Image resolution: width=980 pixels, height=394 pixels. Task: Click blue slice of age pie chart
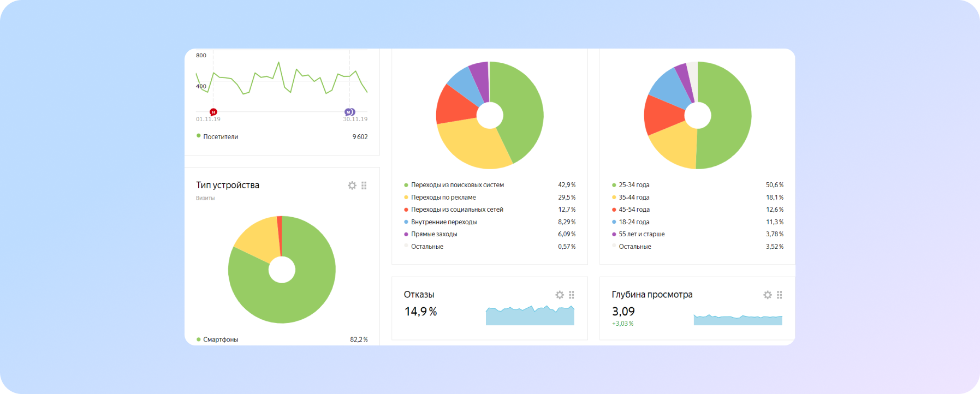tap(669, 87)
